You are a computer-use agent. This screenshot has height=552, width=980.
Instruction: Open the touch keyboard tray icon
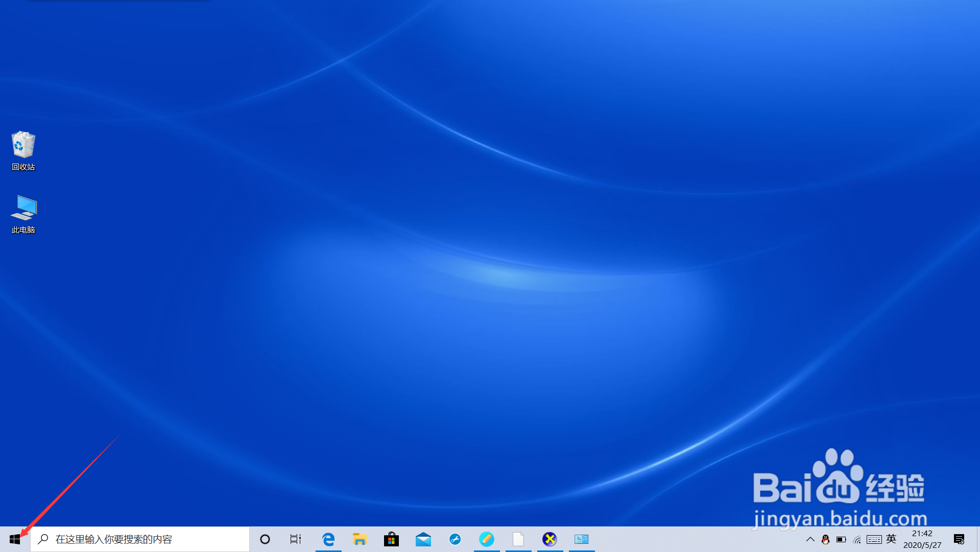click(x=874, y=539)
